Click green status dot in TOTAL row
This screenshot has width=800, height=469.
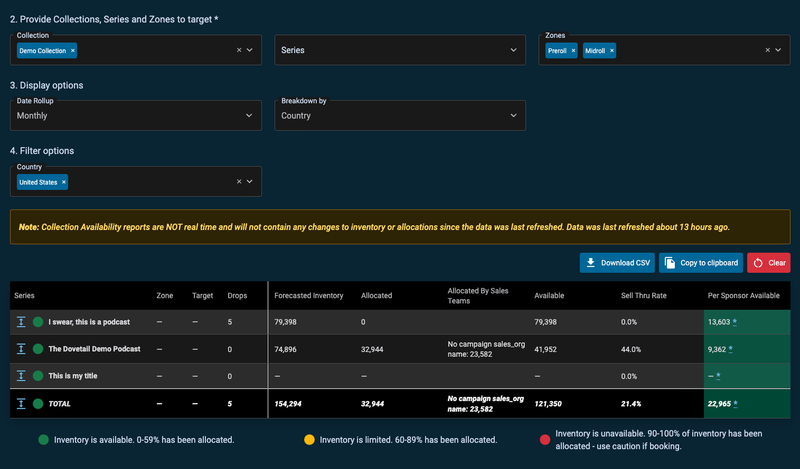38,403
